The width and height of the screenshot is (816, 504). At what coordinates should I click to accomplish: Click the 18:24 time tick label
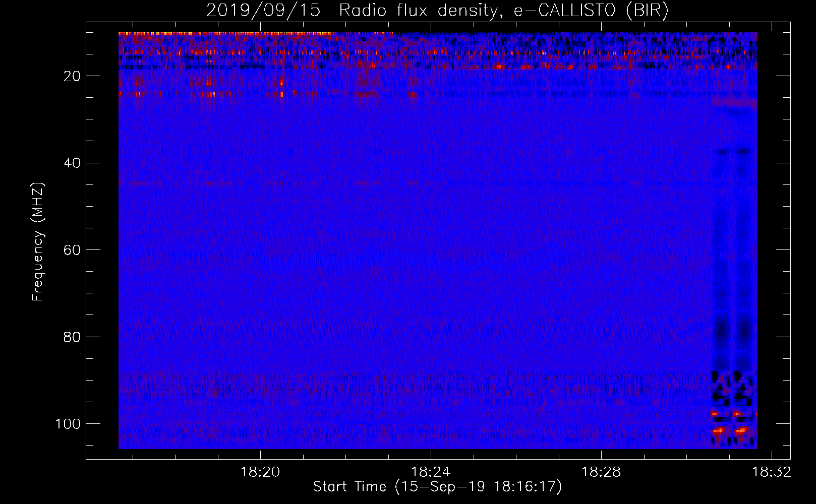pos(431,472)
